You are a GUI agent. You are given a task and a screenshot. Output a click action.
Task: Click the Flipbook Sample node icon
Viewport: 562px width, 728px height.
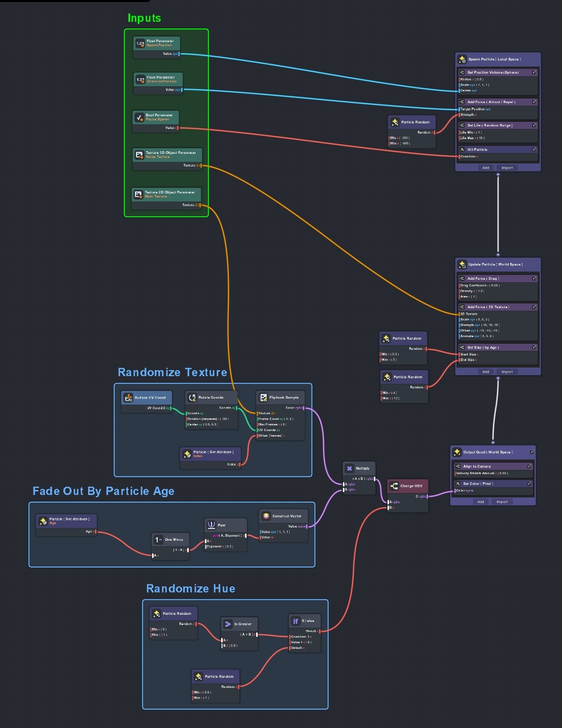[x=263, y=398]
